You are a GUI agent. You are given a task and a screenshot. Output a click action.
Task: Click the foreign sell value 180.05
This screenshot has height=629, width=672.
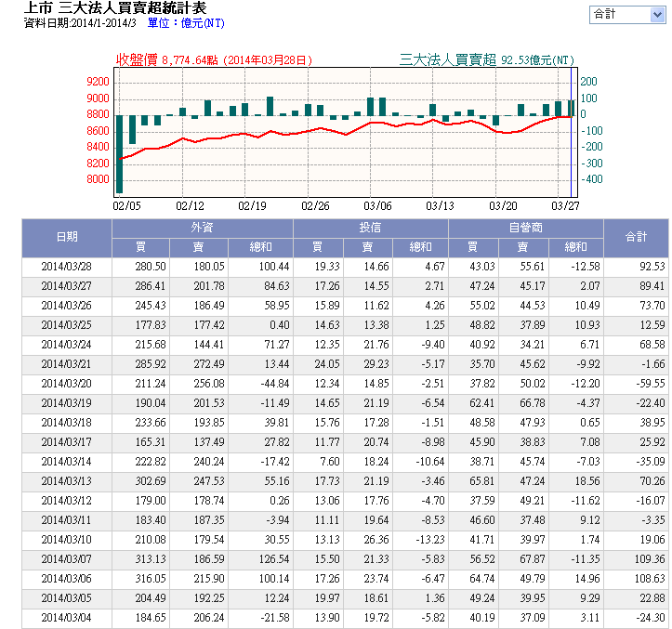(x=209, y=267)
